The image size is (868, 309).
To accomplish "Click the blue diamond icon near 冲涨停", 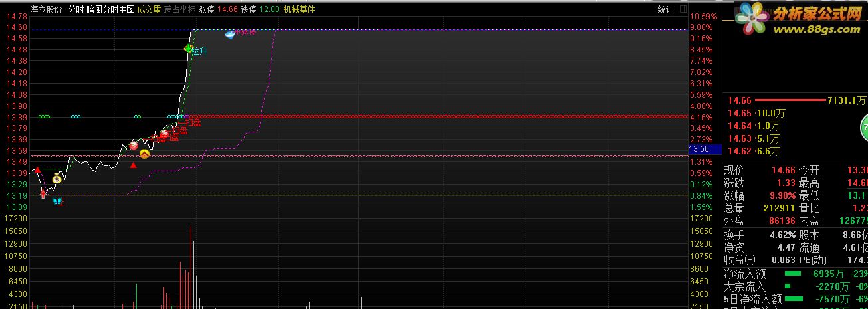I will [x=230, y=34].
